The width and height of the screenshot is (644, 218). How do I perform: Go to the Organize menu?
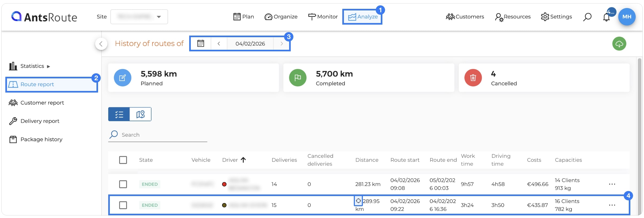[281, 17]
